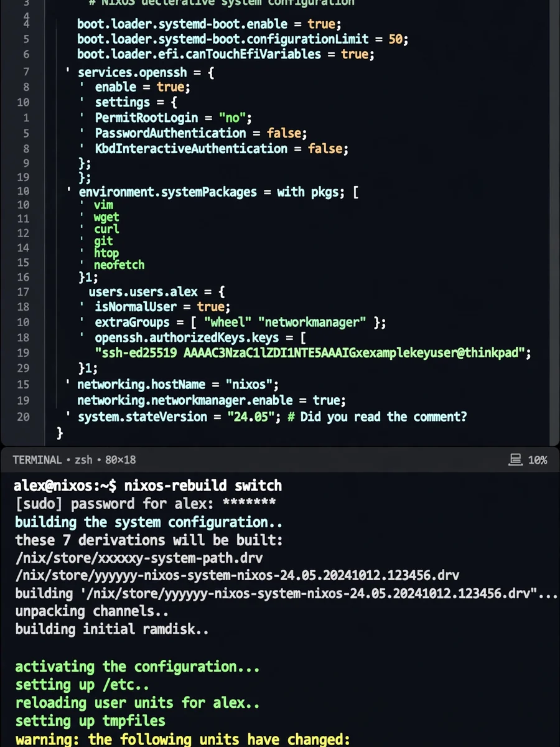Click environment.systemPackages in the editor
This screenshot has height=747, width=560.
167,192
